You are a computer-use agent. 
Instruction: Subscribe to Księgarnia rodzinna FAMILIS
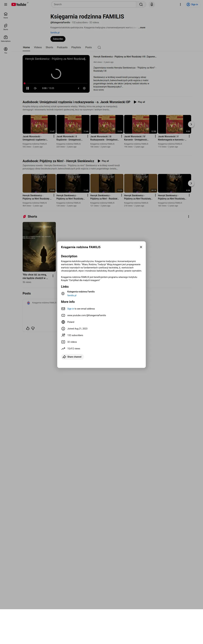[x=58, y=39]
